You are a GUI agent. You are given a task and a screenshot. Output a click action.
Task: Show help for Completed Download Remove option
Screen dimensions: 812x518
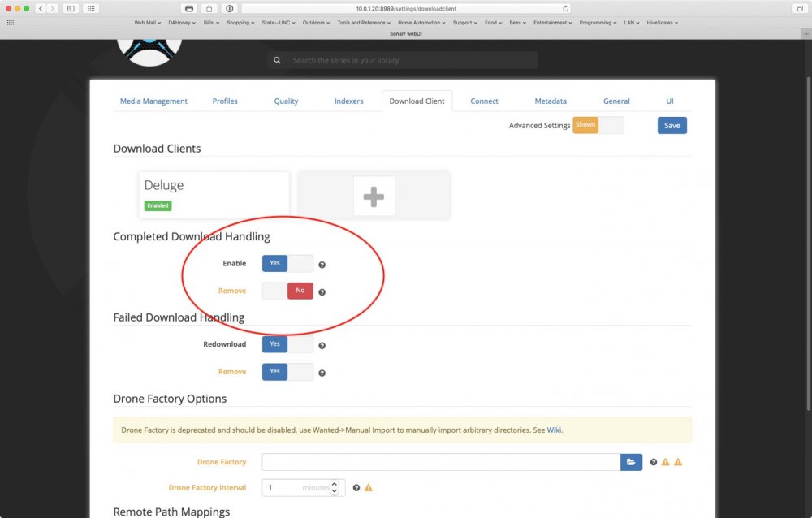[x=322, y=292]
